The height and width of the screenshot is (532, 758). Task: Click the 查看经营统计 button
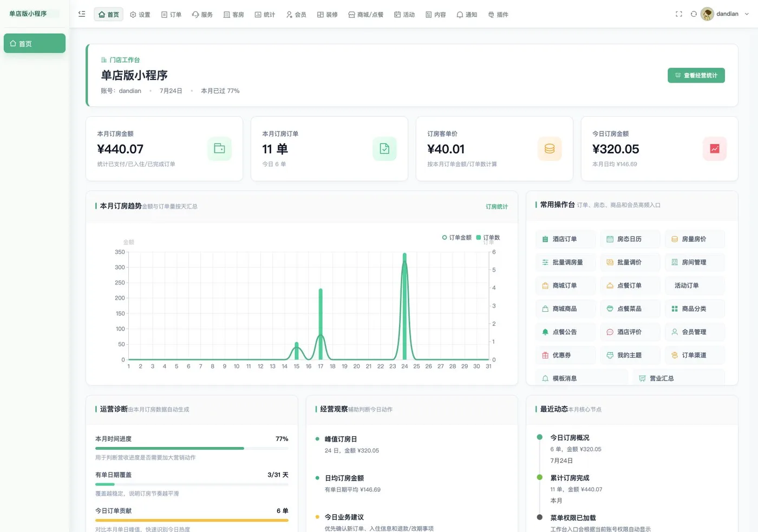tap(696, 75)
